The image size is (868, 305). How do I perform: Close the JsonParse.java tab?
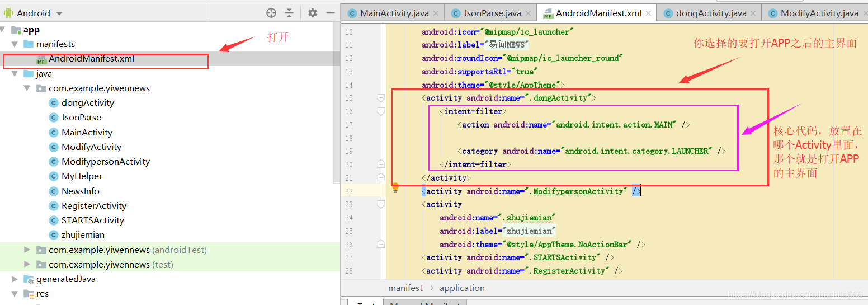click(528, 13)
